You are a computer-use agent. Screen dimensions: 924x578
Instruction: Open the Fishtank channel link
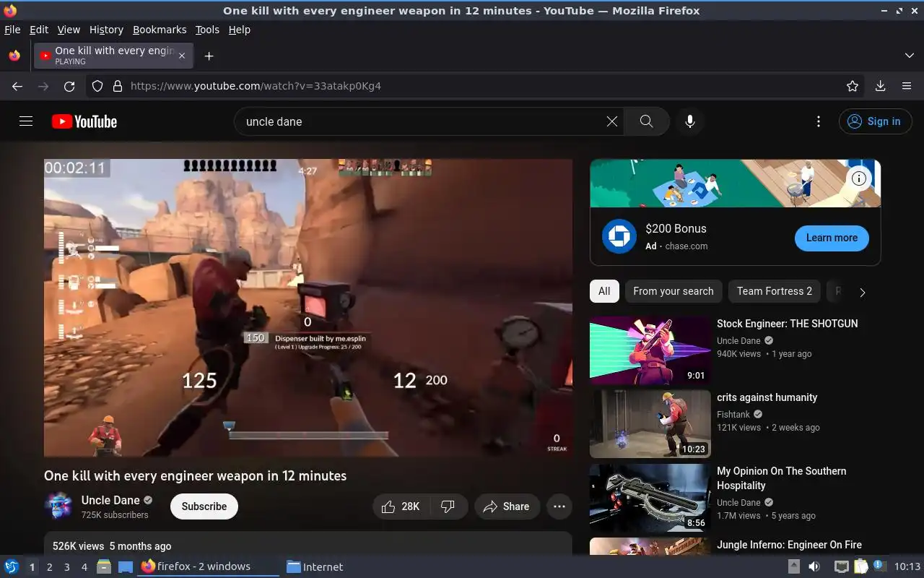point(733,415)
